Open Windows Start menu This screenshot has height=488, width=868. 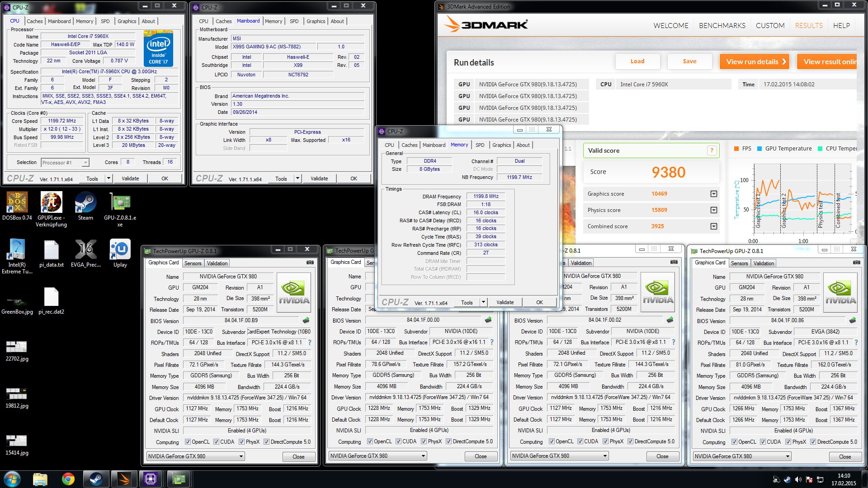(12, 479)
